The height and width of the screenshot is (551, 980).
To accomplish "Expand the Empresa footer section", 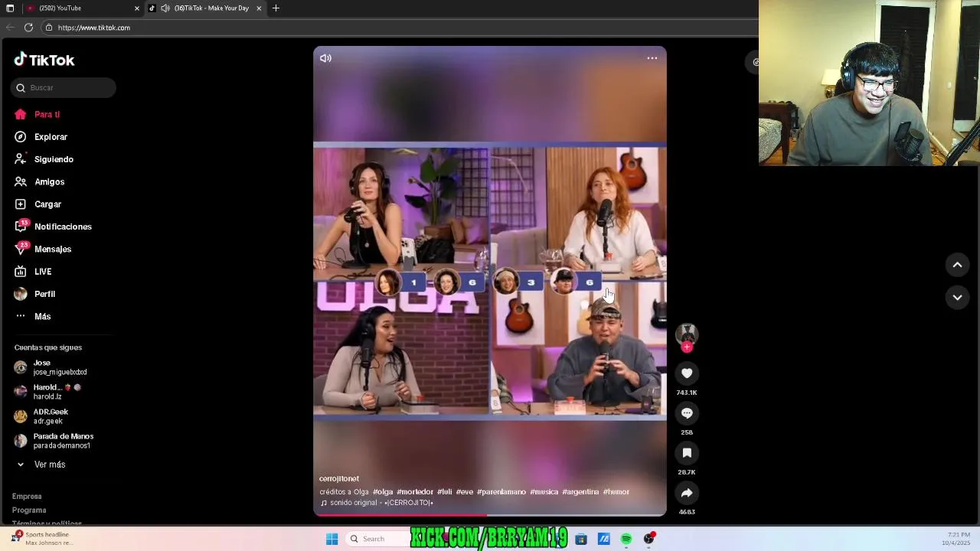I will pos(27,497).
